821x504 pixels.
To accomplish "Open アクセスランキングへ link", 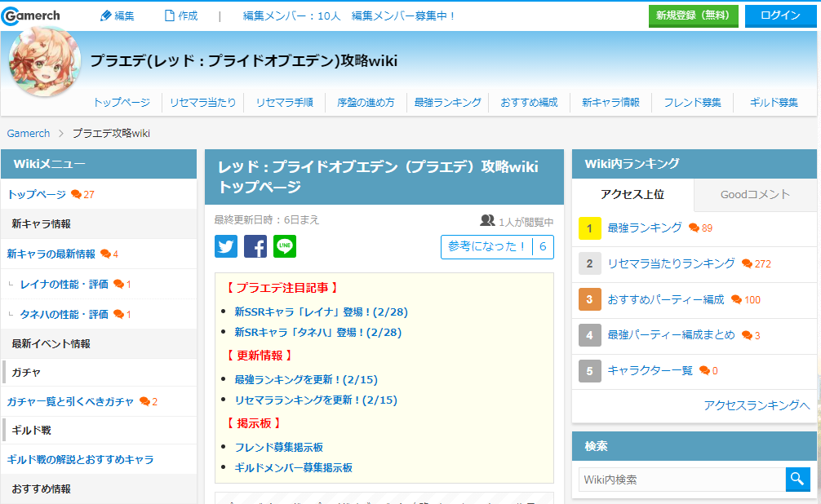I will pyautogui.click(x=756, y=405).
